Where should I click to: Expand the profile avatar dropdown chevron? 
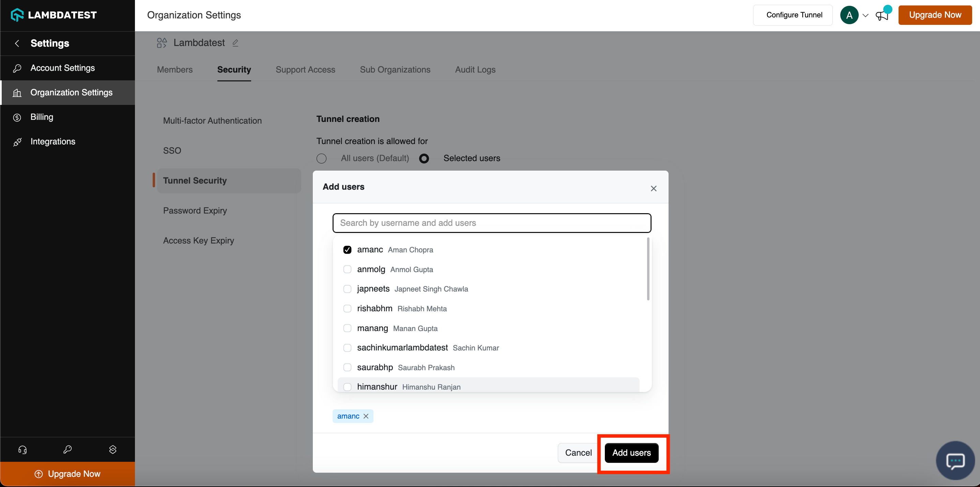865,16
